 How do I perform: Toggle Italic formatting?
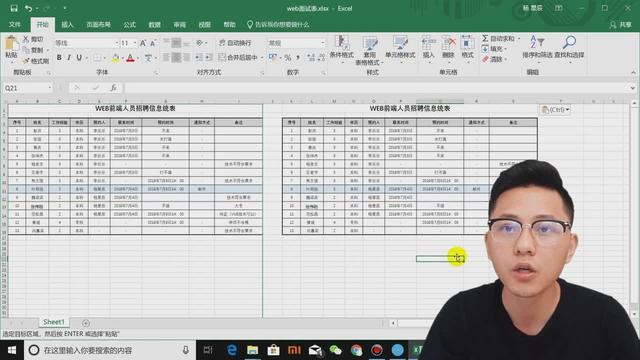click(69, 58)
